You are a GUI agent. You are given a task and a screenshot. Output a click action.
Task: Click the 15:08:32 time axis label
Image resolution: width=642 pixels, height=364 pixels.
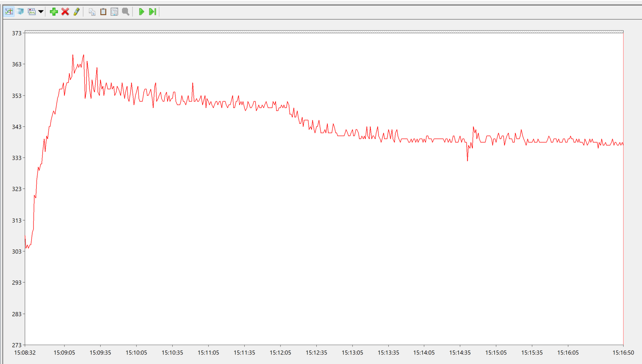tap(25, 353)
